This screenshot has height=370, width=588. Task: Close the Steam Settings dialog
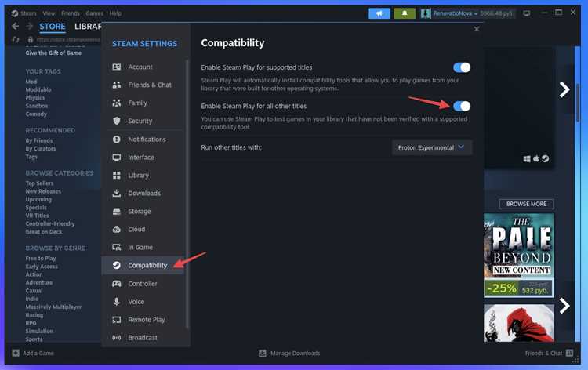pyautogui.click(x=477, y=29)
